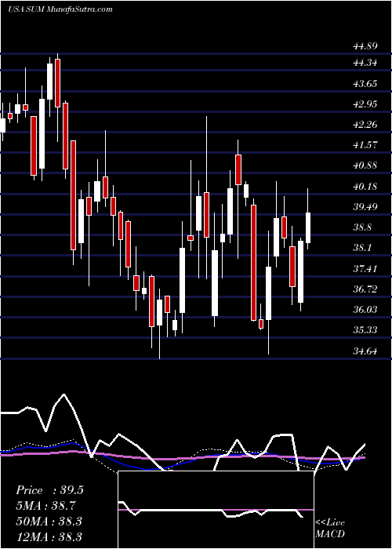The width and height of the screenshot is (392, 549).
Task: Click the 40.18 price axis label
Action: tap(365, 187)
